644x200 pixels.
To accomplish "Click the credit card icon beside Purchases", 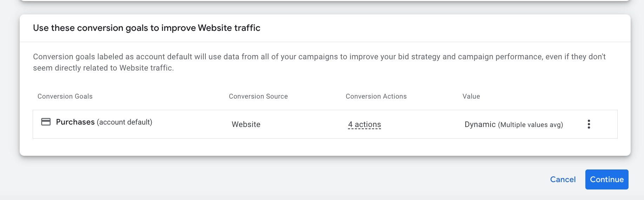I will (46, 122).
